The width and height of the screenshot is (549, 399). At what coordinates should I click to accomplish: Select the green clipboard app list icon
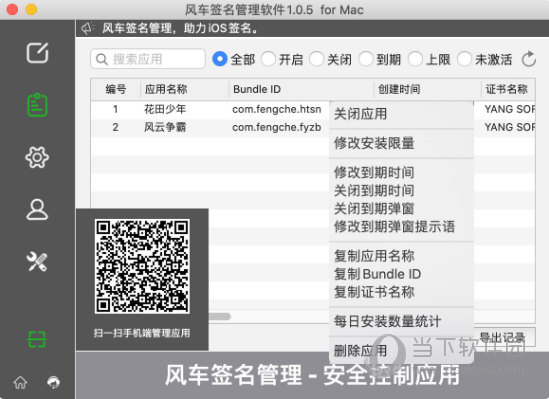[x=37, y=105]
